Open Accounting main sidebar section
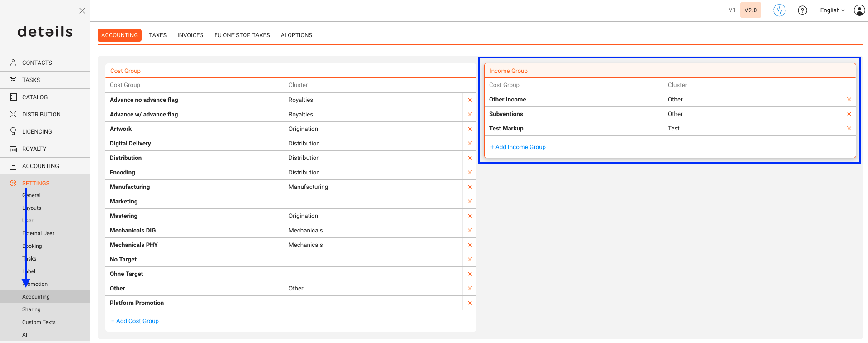The image size is (868, 343). pyautogui.click(x=45, y=166)
